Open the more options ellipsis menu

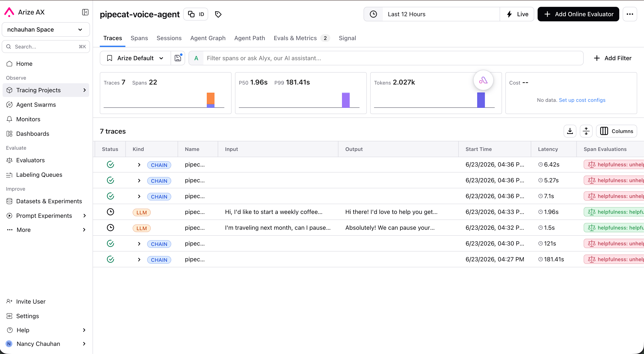coord(630,14)
